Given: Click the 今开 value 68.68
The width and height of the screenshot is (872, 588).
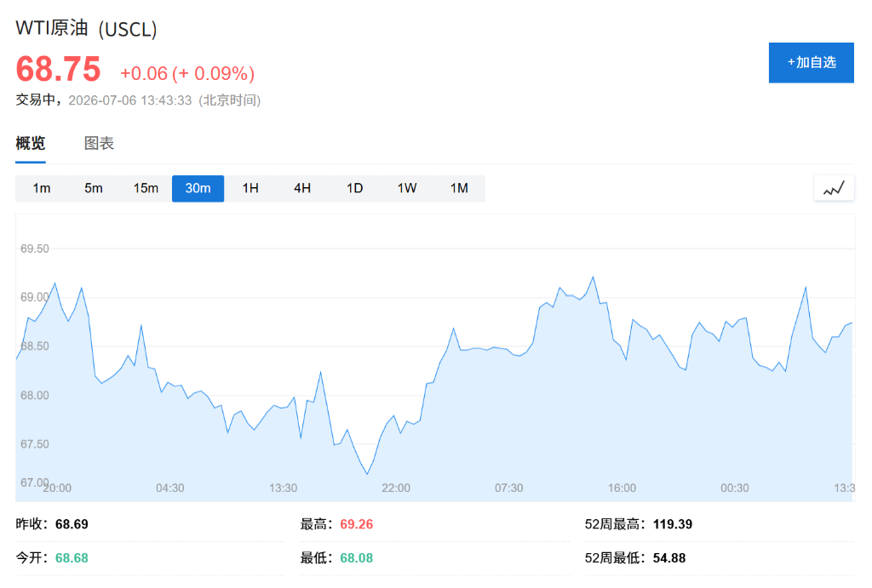Looking at the screenshot, I should coord(72,558).
